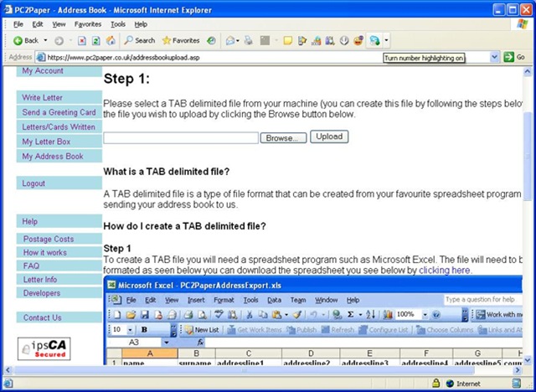
Task: Click the vertical scrollbar down arrow
Action: tap(528, 360)
